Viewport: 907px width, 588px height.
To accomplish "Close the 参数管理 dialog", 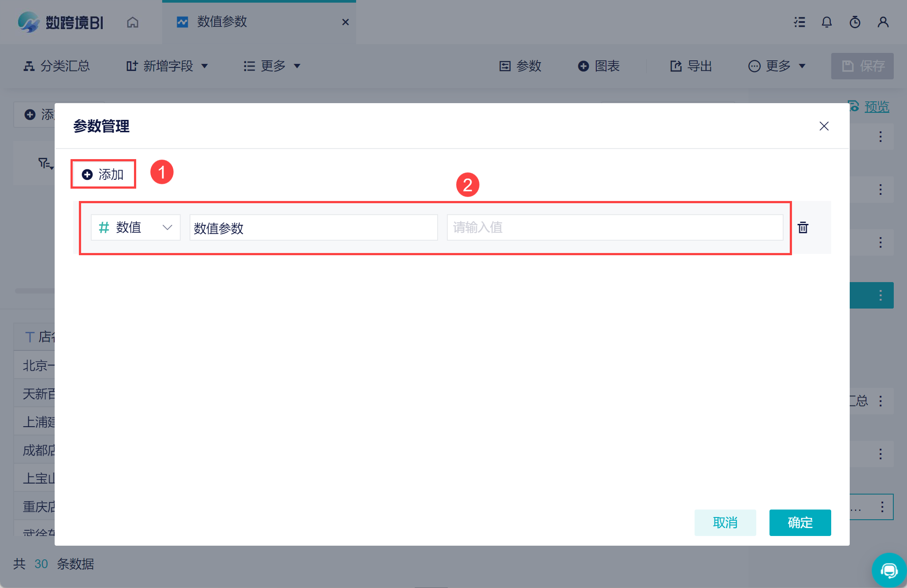I will (x=824, y=126).
